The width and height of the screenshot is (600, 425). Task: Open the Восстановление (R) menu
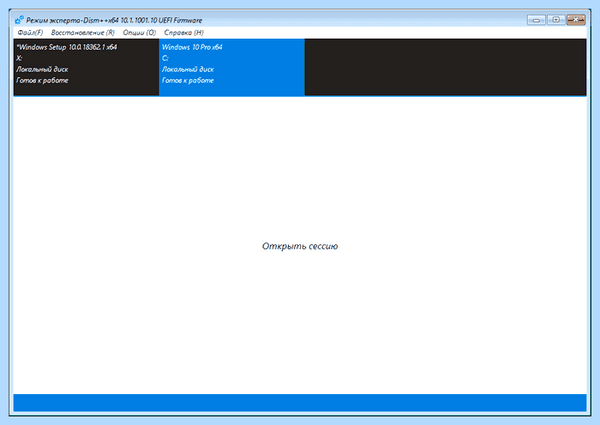pos(83,33)
